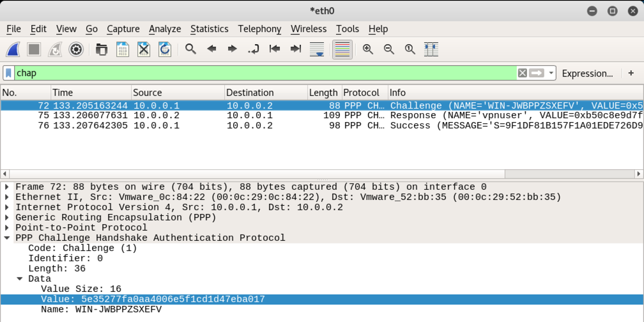Sort by the Time column header

tap(91, 93)
